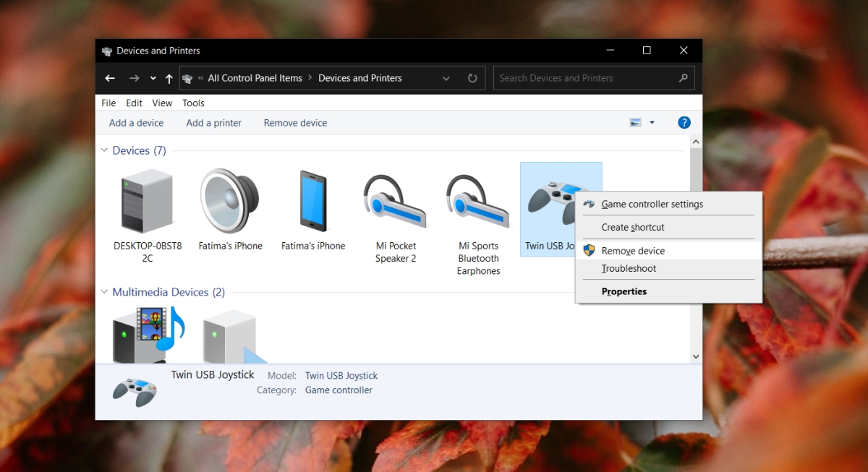Select the Mi Sports Bluetooth Earphones device

click(477, 202)
